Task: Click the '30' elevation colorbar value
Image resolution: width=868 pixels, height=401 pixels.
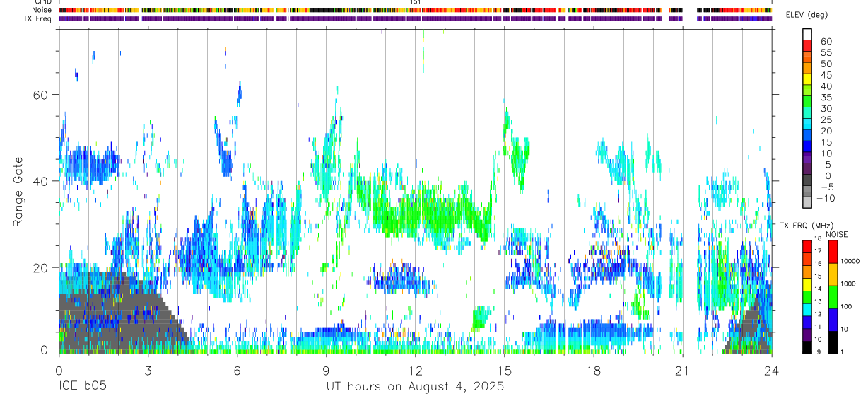Action: click(826, 109)
